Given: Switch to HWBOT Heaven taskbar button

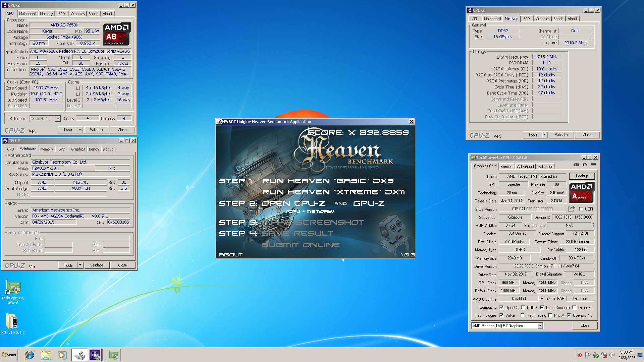Looking at the screenshot, I should (79, 355).
